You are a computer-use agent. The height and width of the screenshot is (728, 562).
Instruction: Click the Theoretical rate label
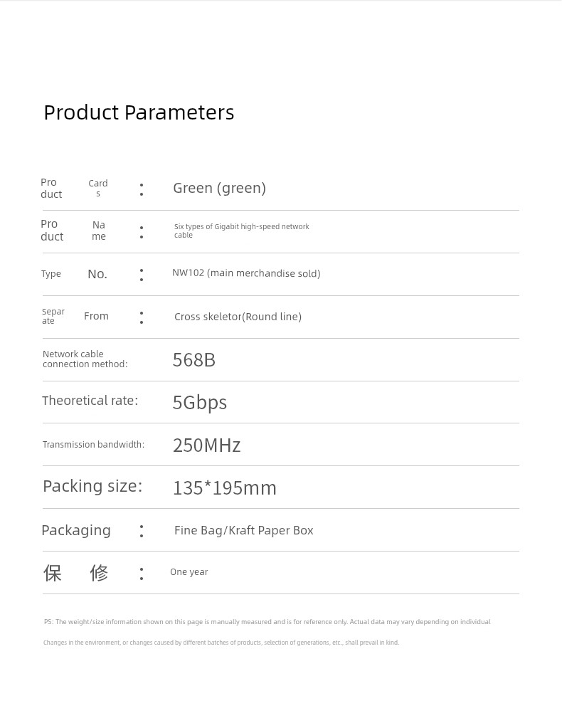click(x=90, y=401)
